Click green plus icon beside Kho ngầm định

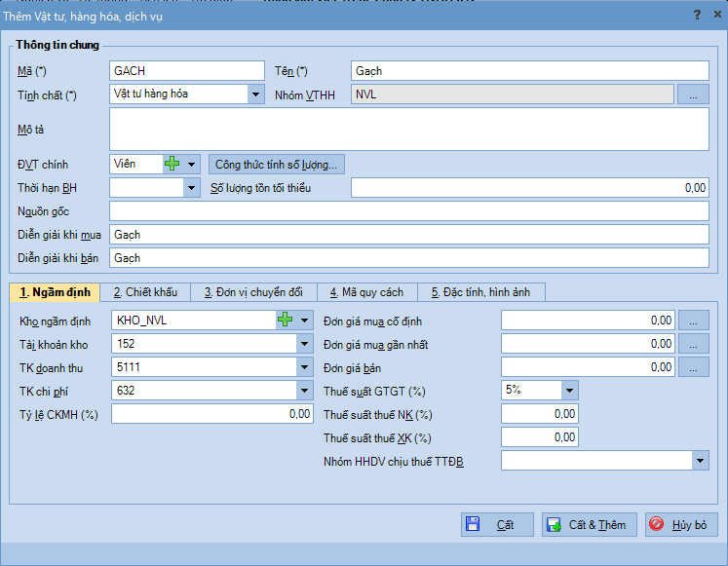(286, 320)
